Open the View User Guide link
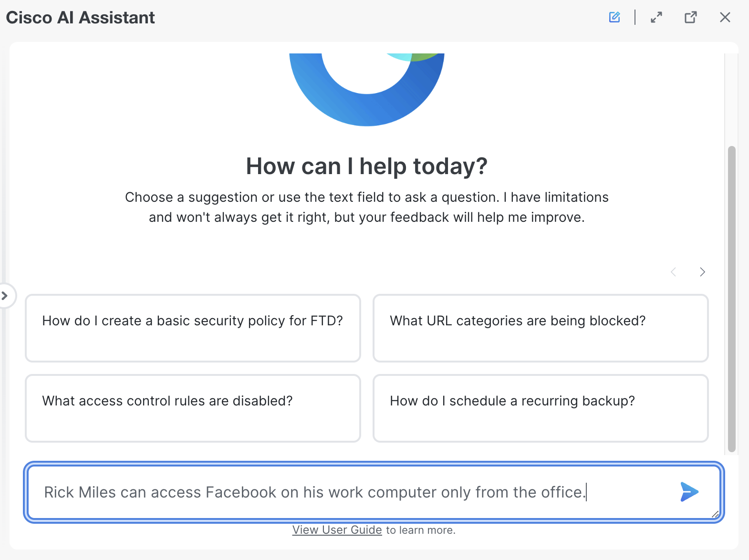The image size is (749, 560). (337, 530)
